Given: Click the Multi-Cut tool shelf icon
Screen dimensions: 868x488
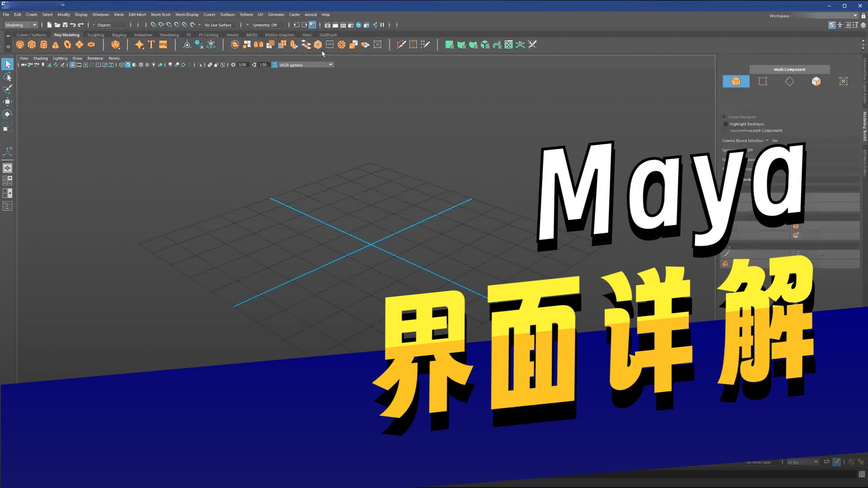Looking at the screenshot, I should 401,44.
